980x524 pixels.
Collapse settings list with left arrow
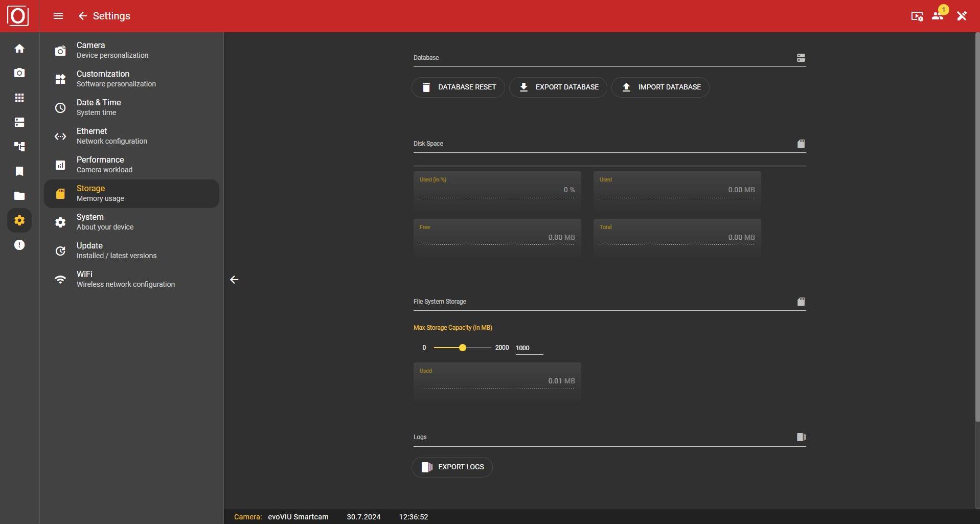click(x=234, y=280)
